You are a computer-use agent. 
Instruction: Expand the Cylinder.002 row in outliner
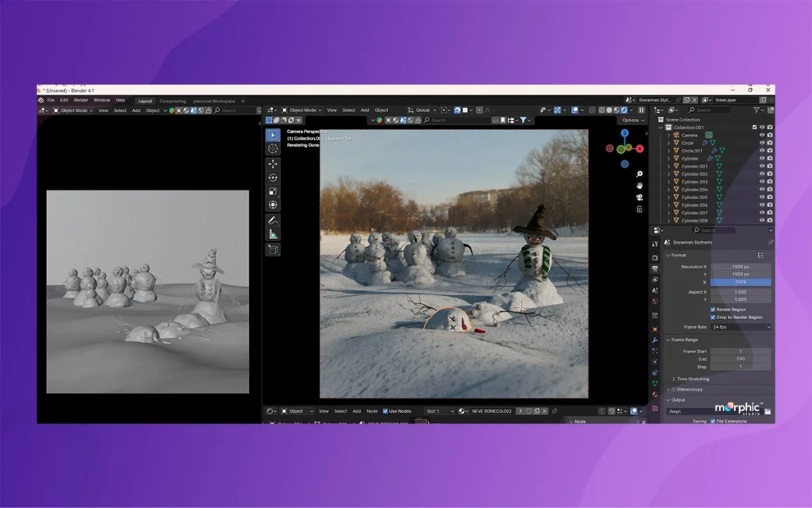tap(668, 174)
